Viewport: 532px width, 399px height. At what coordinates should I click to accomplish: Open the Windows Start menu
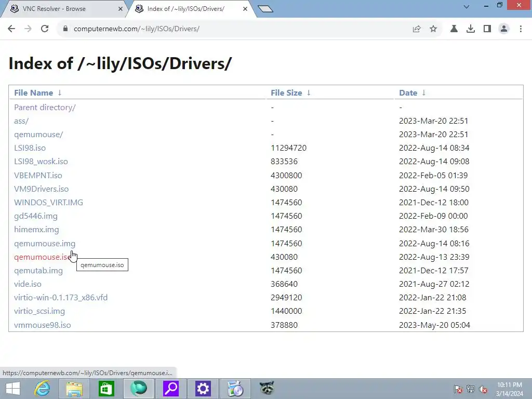point(13,389)
